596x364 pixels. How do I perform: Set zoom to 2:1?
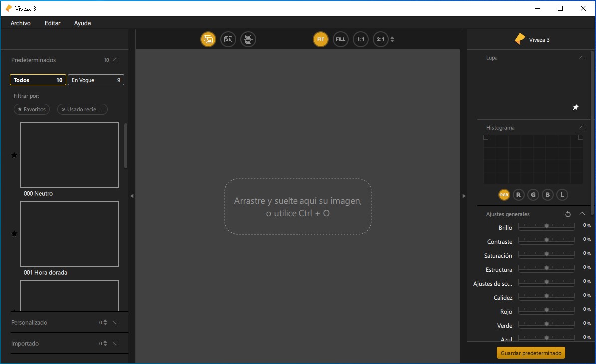point(380,39)
